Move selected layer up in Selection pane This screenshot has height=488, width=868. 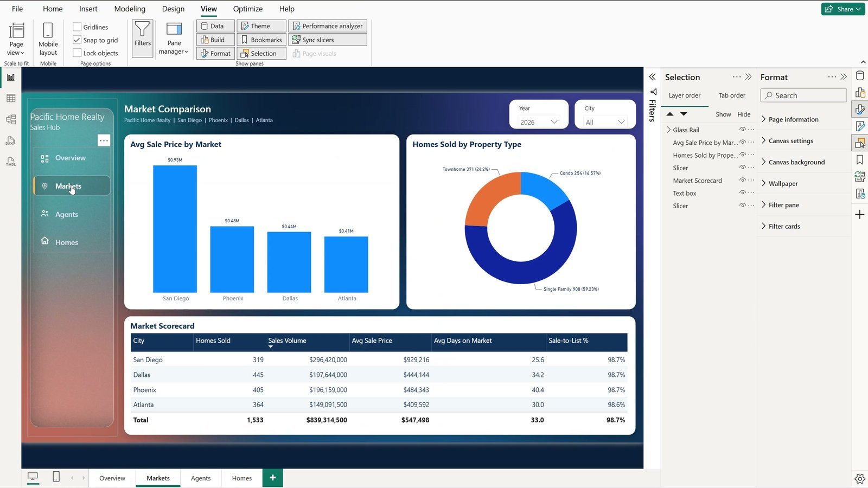click(x=670, y=114)
